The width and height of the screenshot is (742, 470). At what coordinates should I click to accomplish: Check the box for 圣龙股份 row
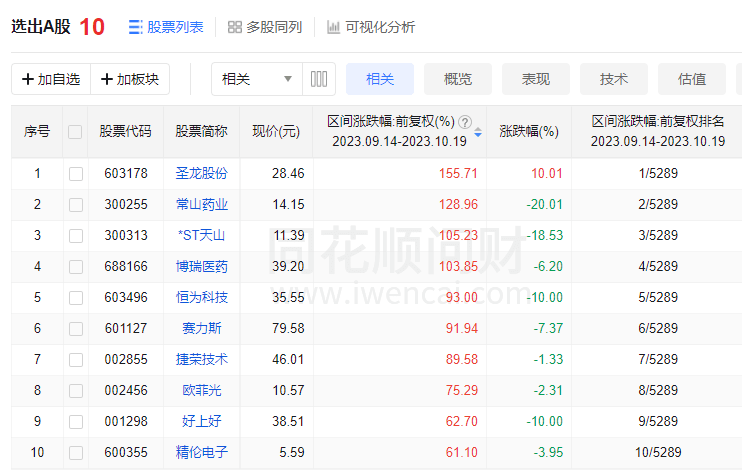75,173
